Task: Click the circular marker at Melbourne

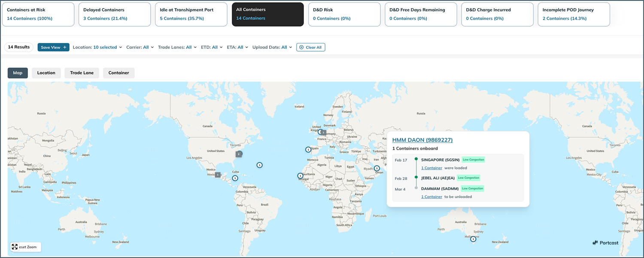Action: [x=473, y=239]
